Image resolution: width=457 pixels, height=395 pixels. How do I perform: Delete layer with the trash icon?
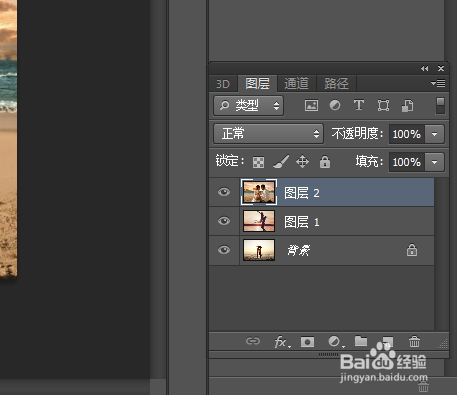[x=414, y=341]
